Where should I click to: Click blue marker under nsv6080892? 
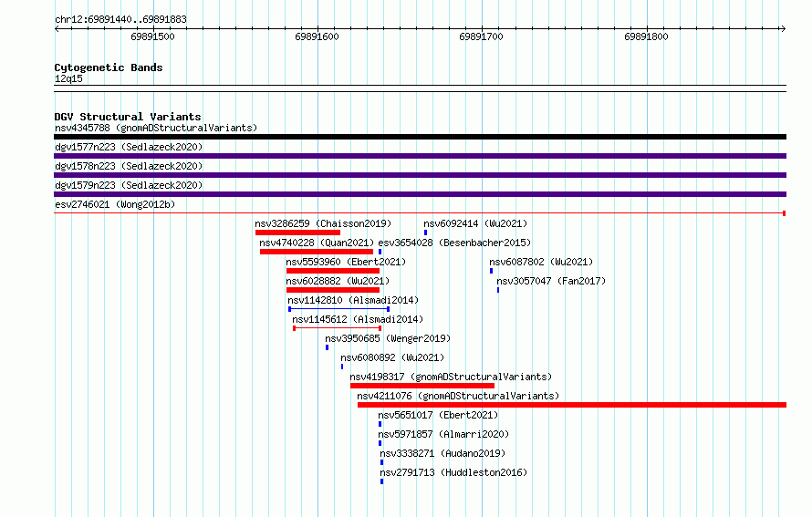pos(342,367)
